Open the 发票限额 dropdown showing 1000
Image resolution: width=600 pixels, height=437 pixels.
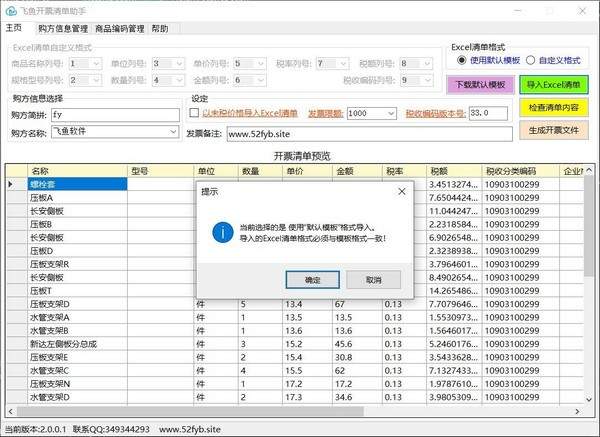pos(390,114)
